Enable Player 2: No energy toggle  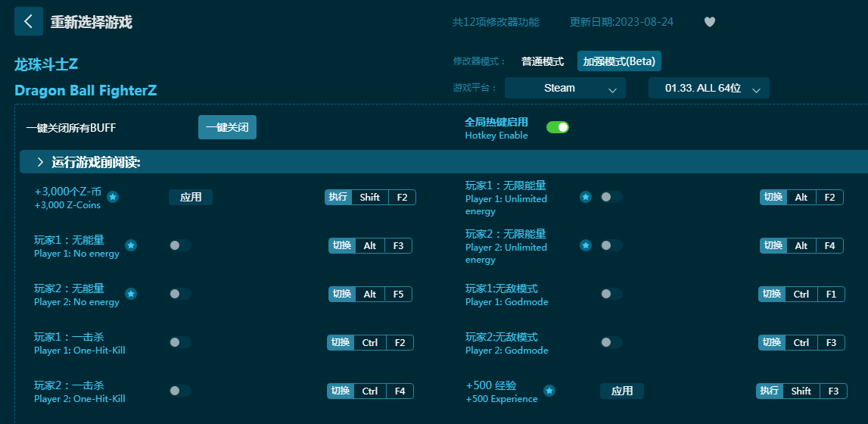pos(180,294)
